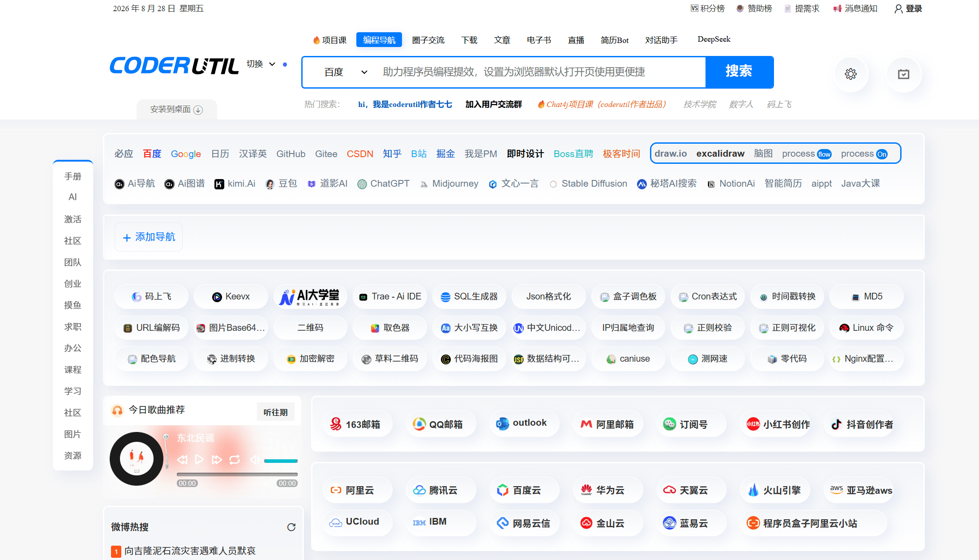Click the login user icon

[x=898, y=9]
